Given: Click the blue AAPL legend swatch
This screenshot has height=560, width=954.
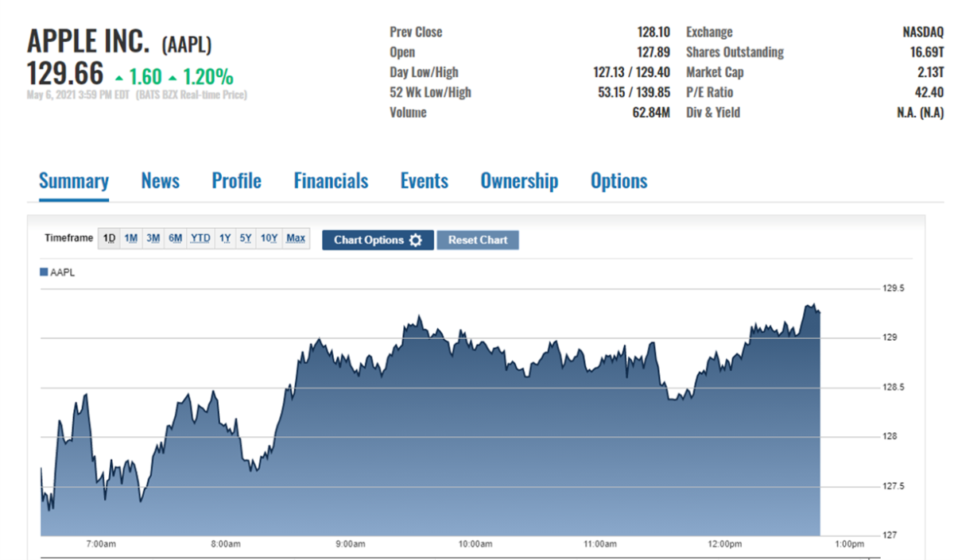Looking at the screenshot, I should pyautogui.click(x=44, y=272).
